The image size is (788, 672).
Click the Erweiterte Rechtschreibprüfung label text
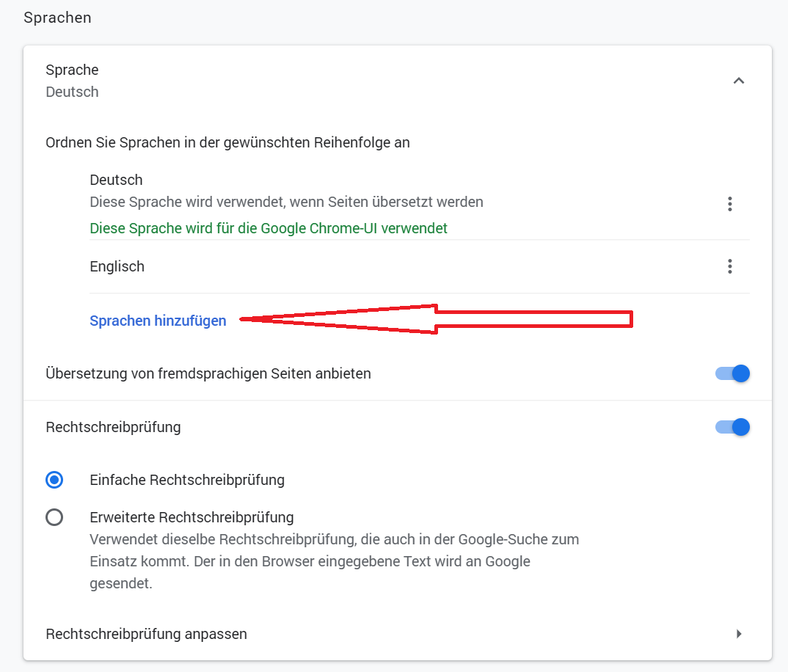191,517
